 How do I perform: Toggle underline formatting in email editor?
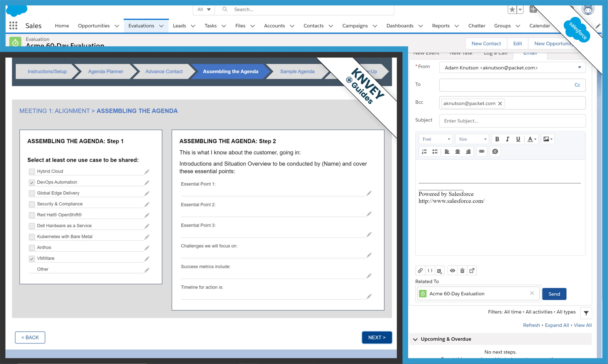point(518,139)
